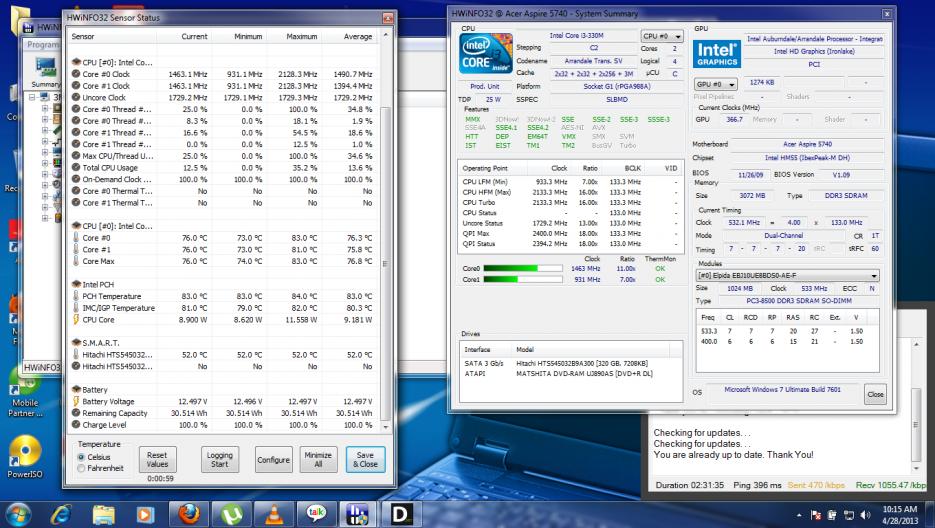Open Firefox from the taskbar
Screen dimensions: 935x528
pos(192,512)
